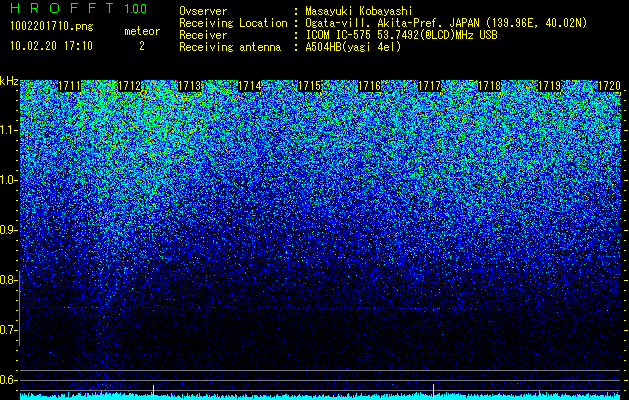Click the 1711 time marker
The image size is (629, 400).
(x=69, y=86)
